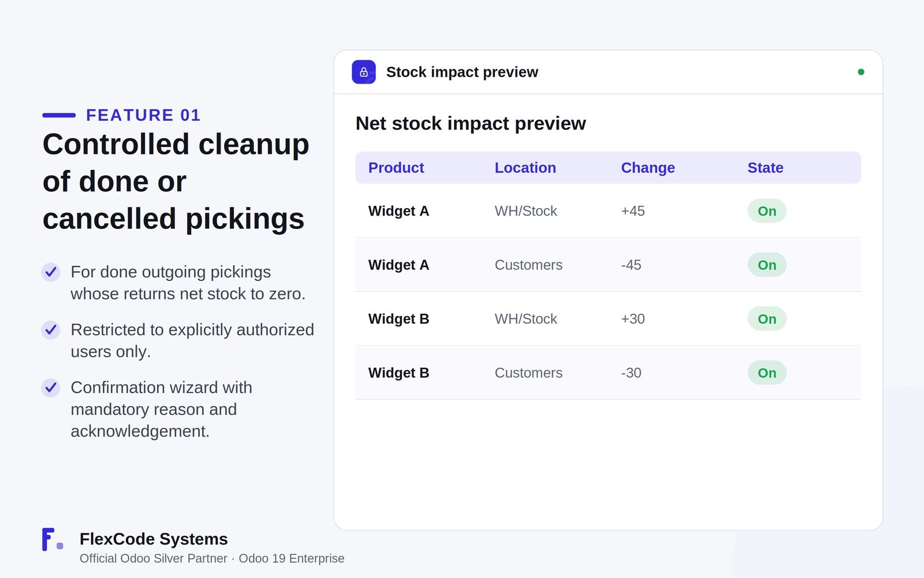Click the State column header

tap(766, 168)
